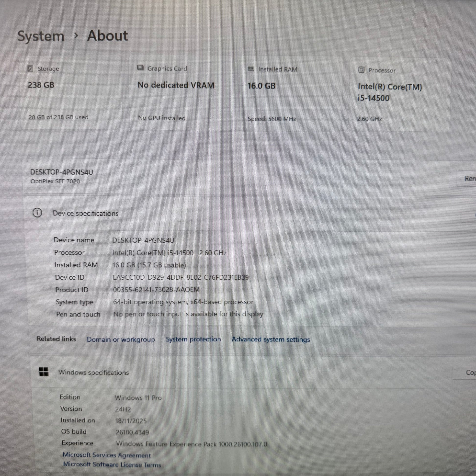476x476 pixels.
Task: Open Domain or workgroup link
Action: tap(121, 340)
